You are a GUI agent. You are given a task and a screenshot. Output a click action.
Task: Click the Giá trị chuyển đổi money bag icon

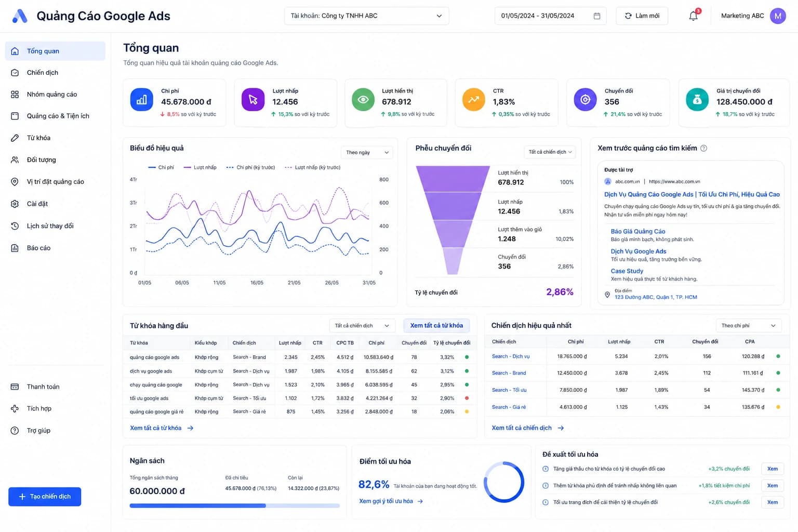point(697,100)
